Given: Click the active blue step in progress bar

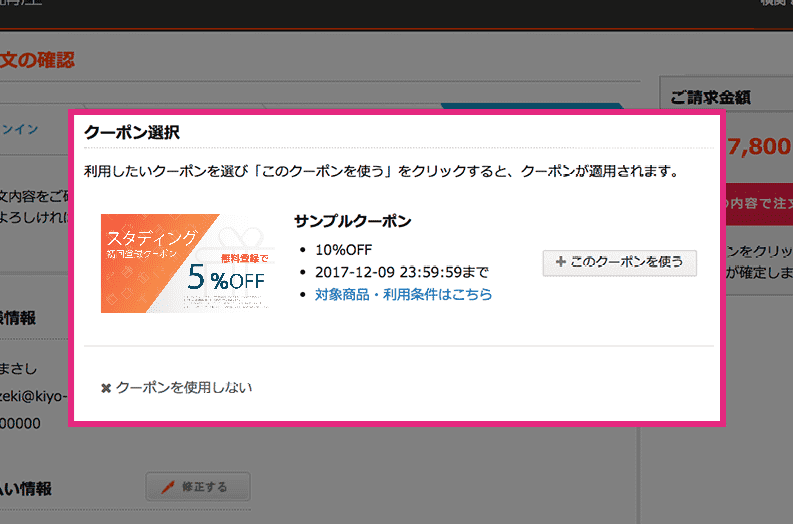Looking at the screenshot, I should click(x=530, y=106).
